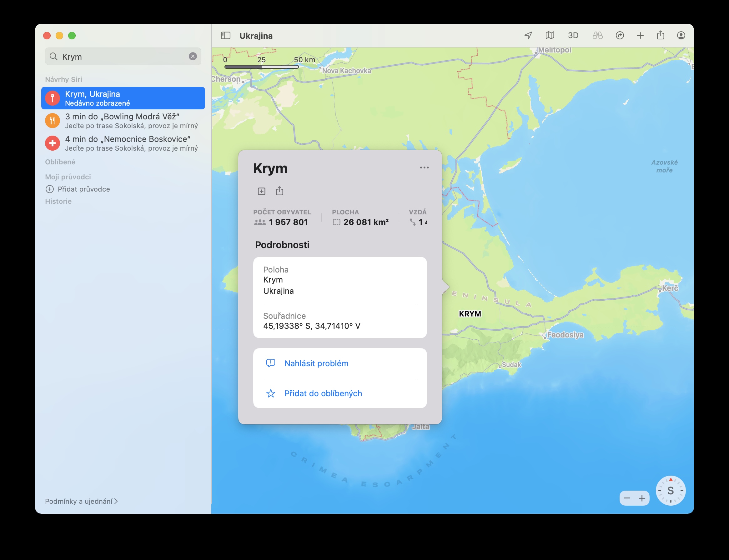Image resolution: width=729 pixels, height=560 pixels.
Task: Add Krym to a guide icon
Action: tap(261, 191)
